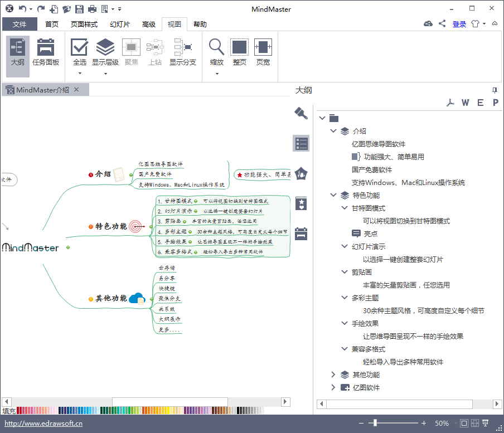Image resolution: width=504 pixels, height=433 pixels.
Task: Collapse the root folder in outline
Action: coord(322,118)
